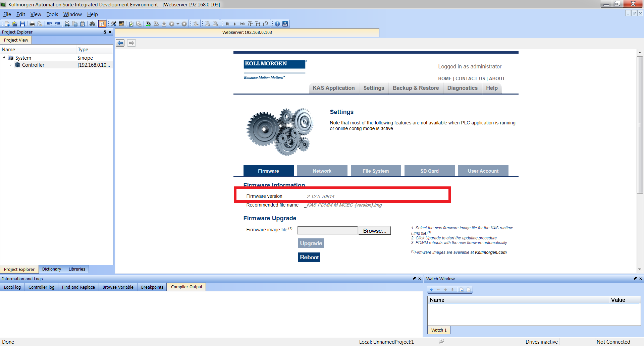Pause execution with the pause icon

(x=227, y=24)
